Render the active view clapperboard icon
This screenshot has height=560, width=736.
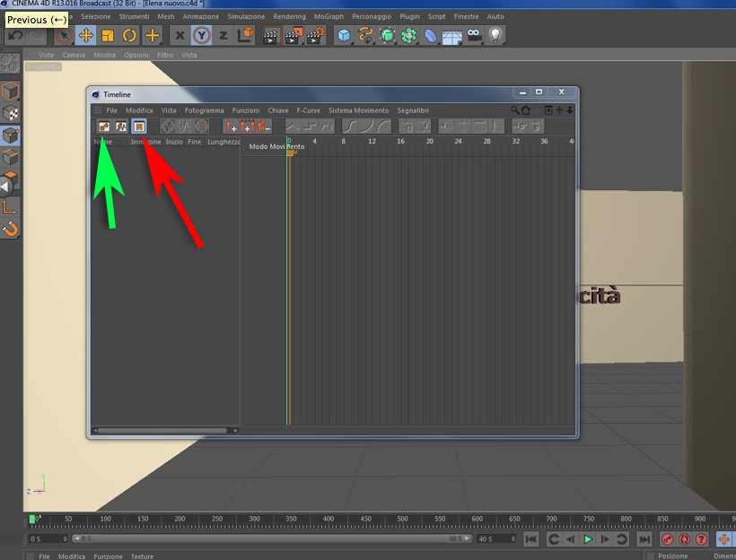point(271,36)
